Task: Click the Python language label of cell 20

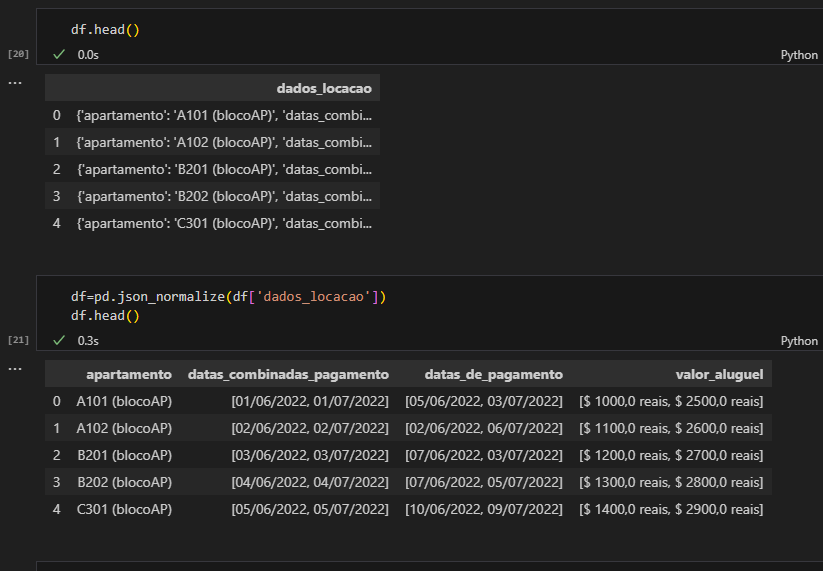Action: pyautogui.click(x=799, y=55)
